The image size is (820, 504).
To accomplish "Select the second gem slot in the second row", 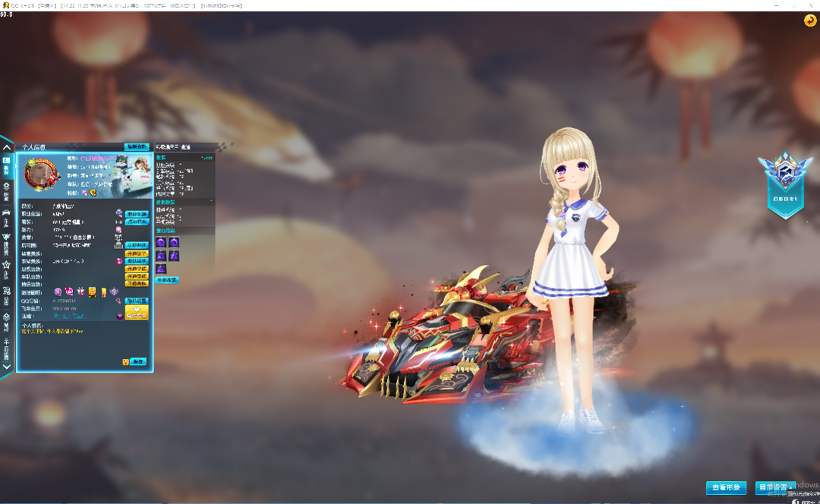I will [174, 256].
